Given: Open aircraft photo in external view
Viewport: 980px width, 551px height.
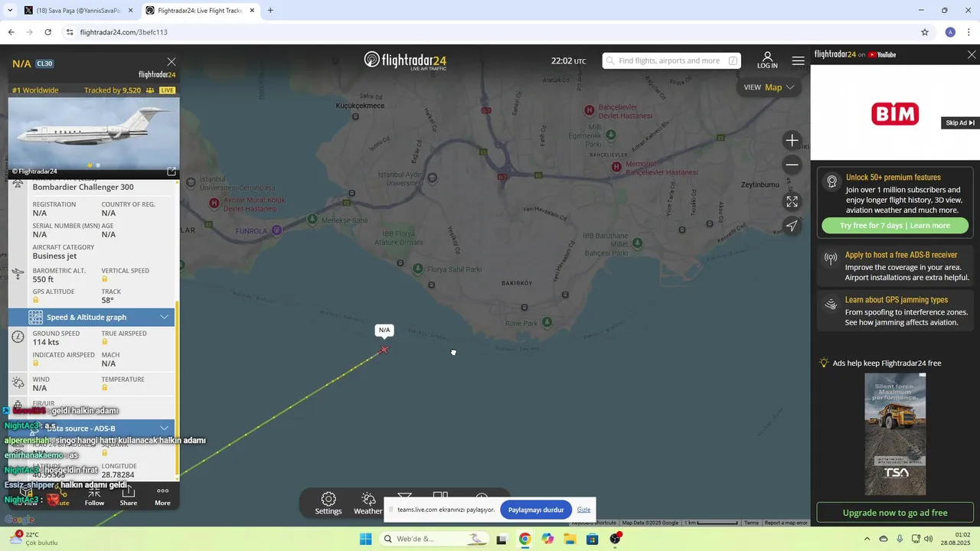Looking at the screenshot, I should pyautogui.click(x=171, y=171).
